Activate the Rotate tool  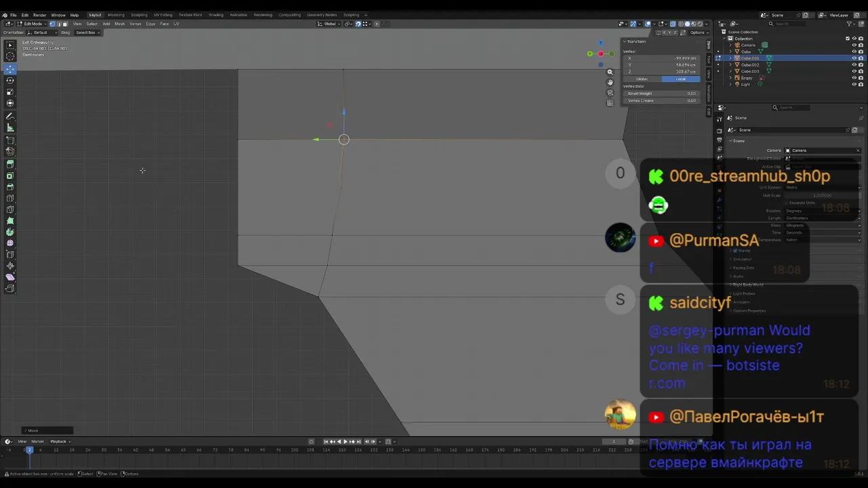pos(10,80)
